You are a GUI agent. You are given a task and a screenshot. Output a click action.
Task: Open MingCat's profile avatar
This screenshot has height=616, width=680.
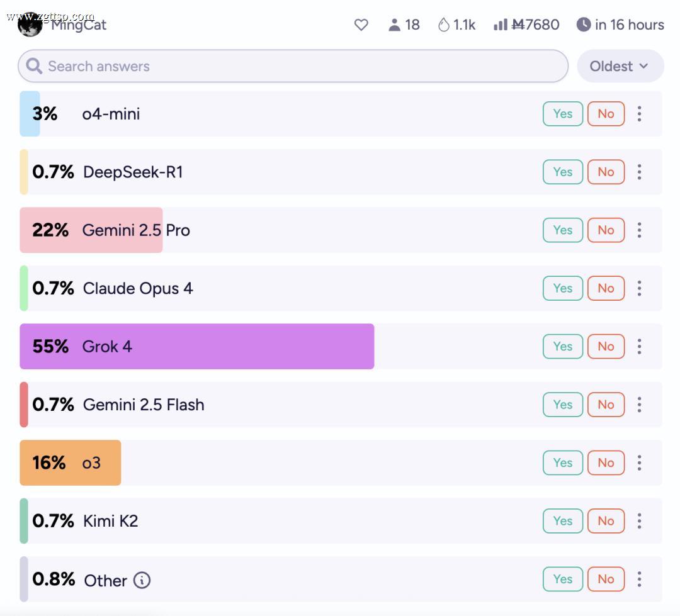click(x=30, y=25)
